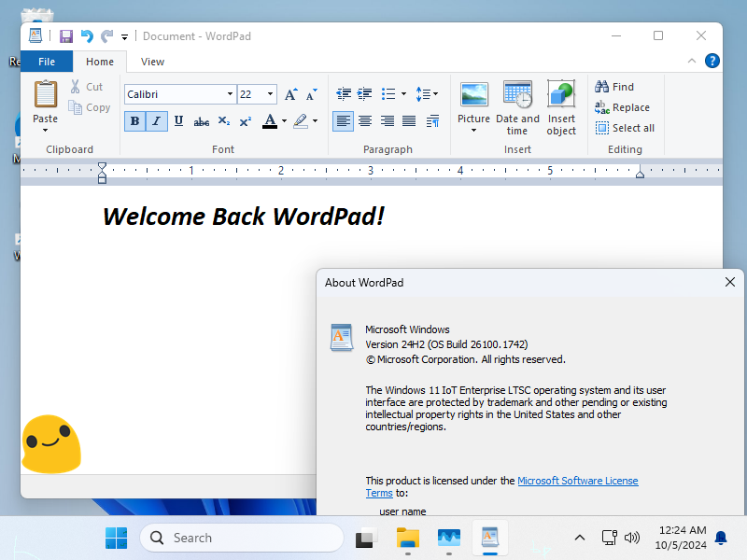Click the Grow font icon
The width and height of the screenshot is (747, 560).
point(291,94)
